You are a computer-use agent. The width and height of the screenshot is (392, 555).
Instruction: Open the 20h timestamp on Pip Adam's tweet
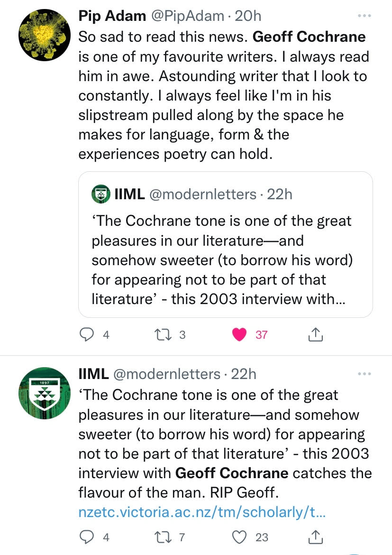coord(248,16)
